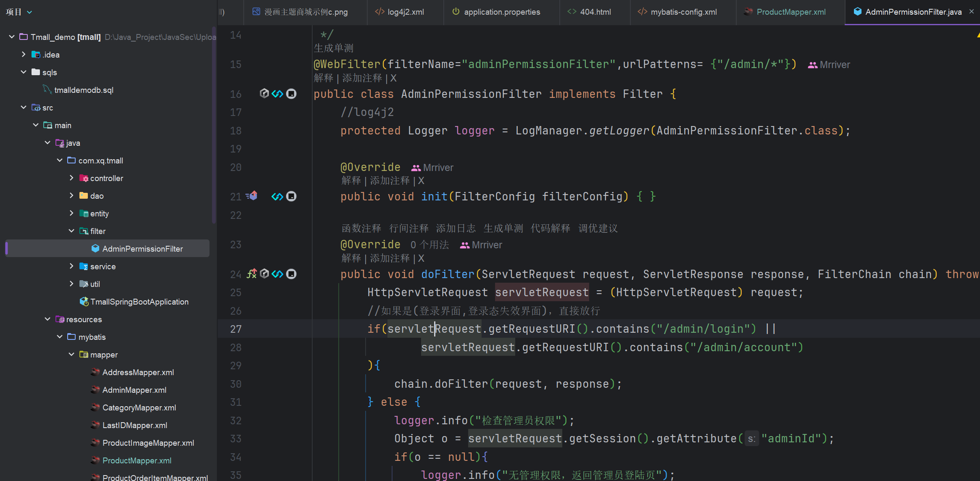Click the cube gutter icon on line 16
This screenshot has width=980, height=481.
click(264, 94)
